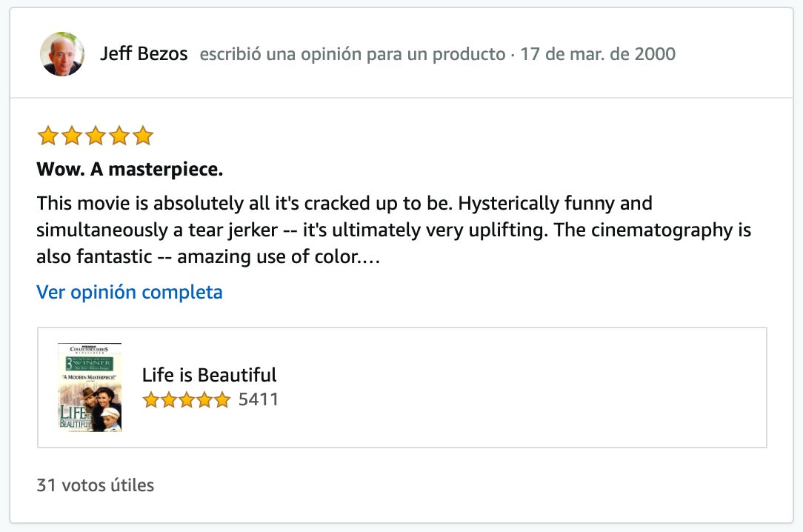Click the third star of the top rating
803x532 pixels.
click(95, 136)
